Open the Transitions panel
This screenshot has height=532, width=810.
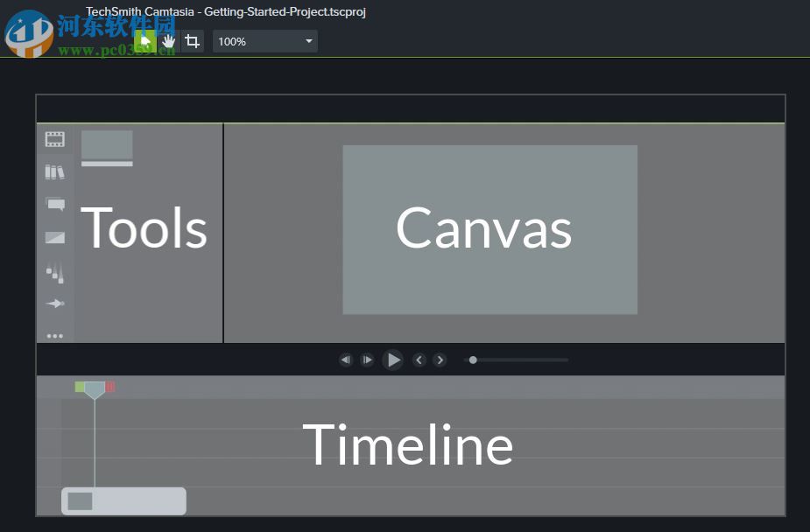click(55, 237)
